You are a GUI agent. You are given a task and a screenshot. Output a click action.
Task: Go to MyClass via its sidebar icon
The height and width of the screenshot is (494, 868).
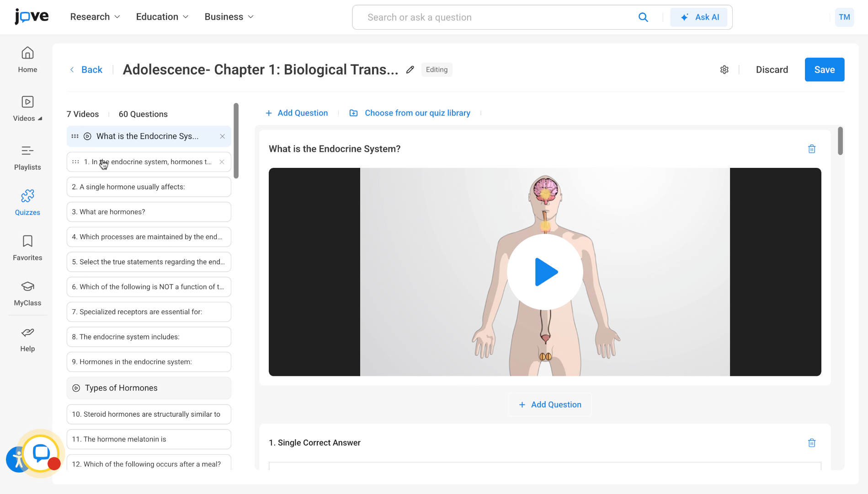[27, 291]
